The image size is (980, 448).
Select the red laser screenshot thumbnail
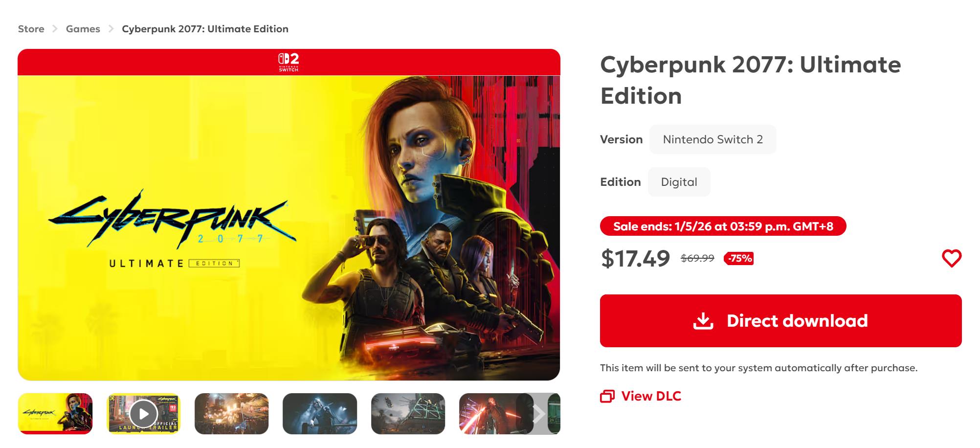pos(489,414)
